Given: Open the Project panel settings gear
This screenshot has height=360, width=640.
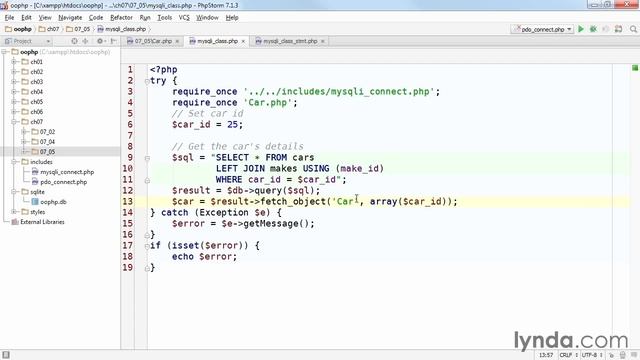Looking at the screenshot, I should coord(100,41).
